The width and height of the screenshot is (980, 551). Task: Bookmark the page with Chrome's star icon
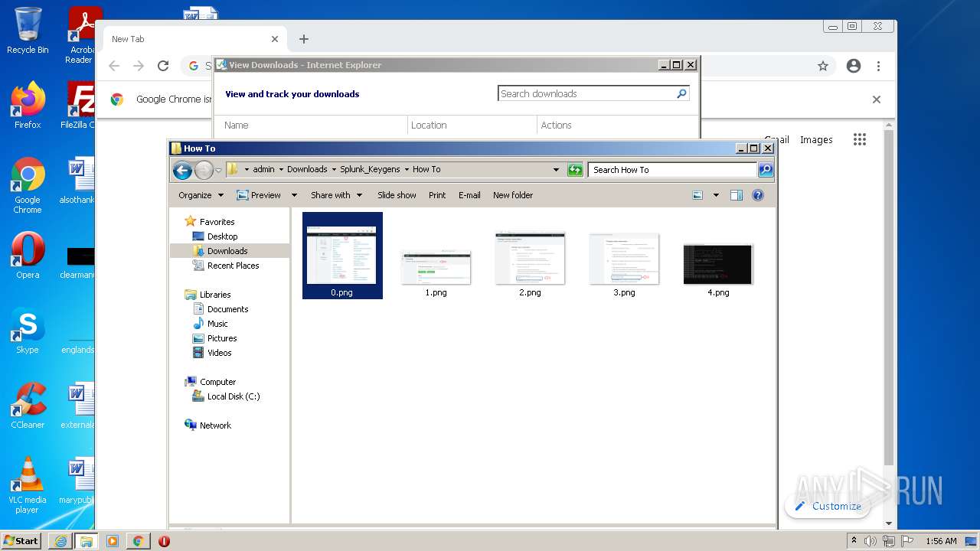coord(823,67)
